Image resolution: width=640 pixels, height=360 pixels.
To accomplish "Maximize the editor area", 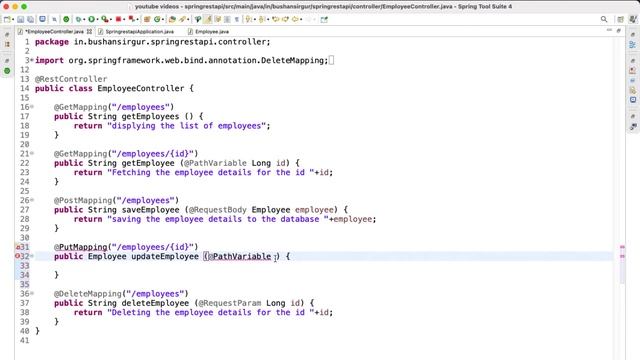I will click(x=618, y=31).
